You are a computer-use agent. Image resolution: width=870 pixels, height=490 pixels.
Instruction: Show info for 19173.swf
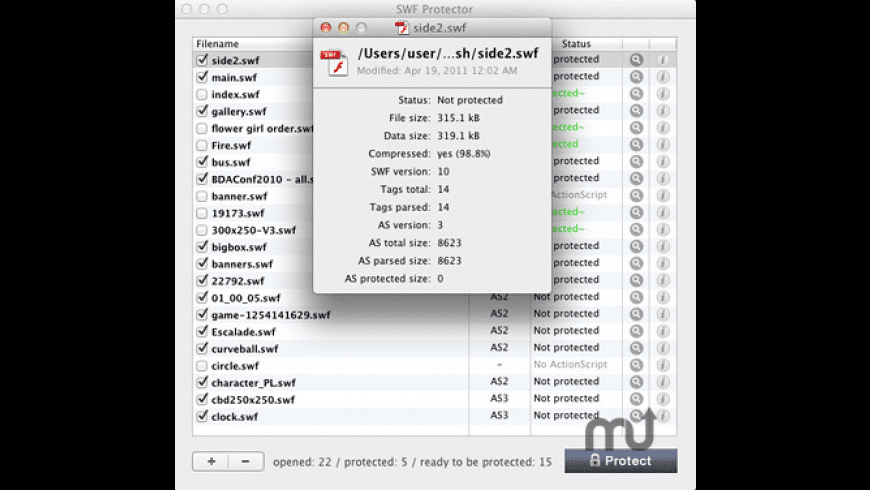tap(662, 213)
